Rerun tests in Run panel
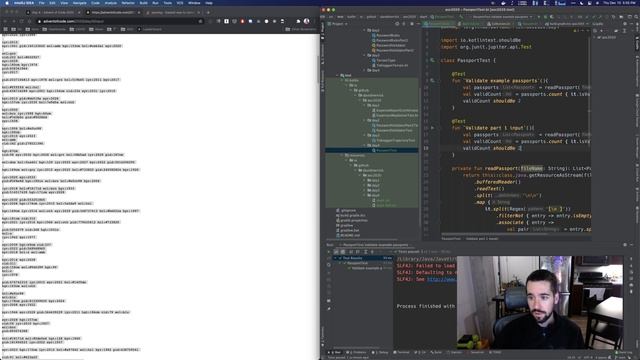 click(x=329, y=252)
